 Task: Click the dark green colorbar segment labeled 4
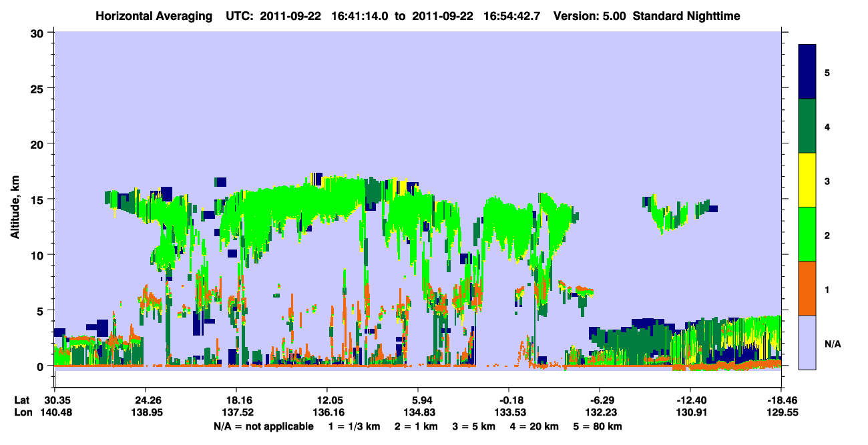pyautogui.click(x=807, y=126)
